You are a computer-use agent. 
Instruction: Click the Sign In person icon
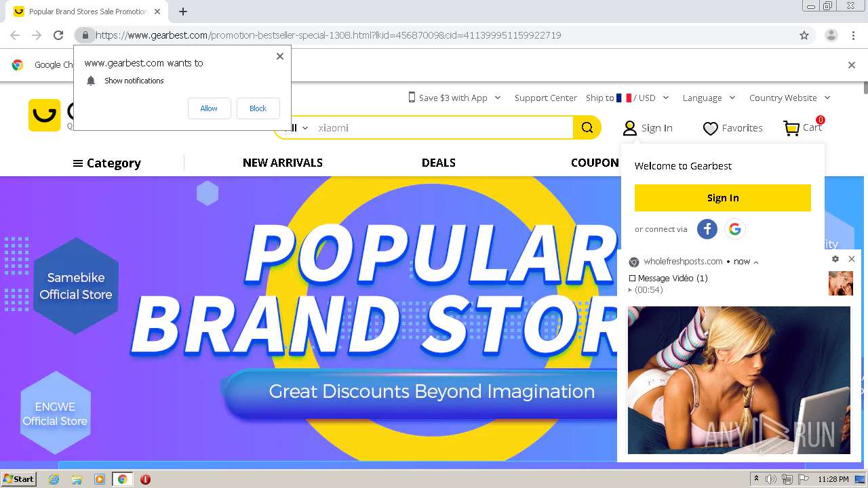[630, 128]
